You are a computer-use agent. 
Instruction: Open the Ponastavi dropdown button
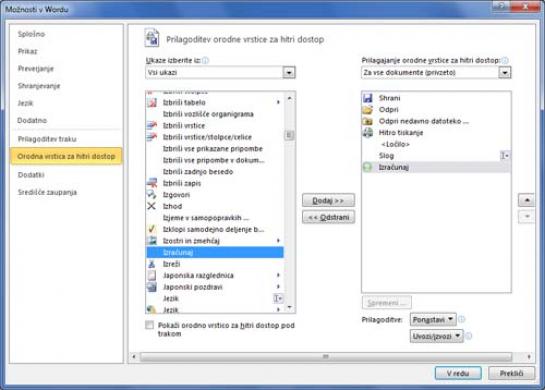[433, 319]
